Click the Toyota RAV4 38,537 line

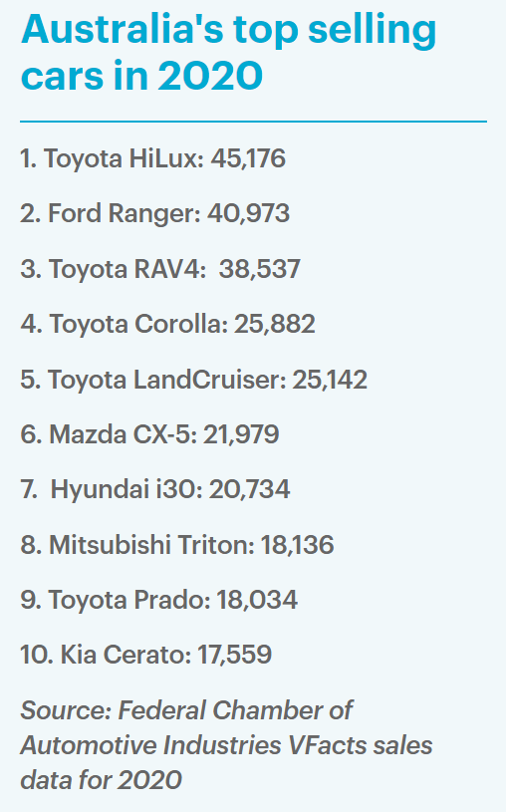pos(160,269)
